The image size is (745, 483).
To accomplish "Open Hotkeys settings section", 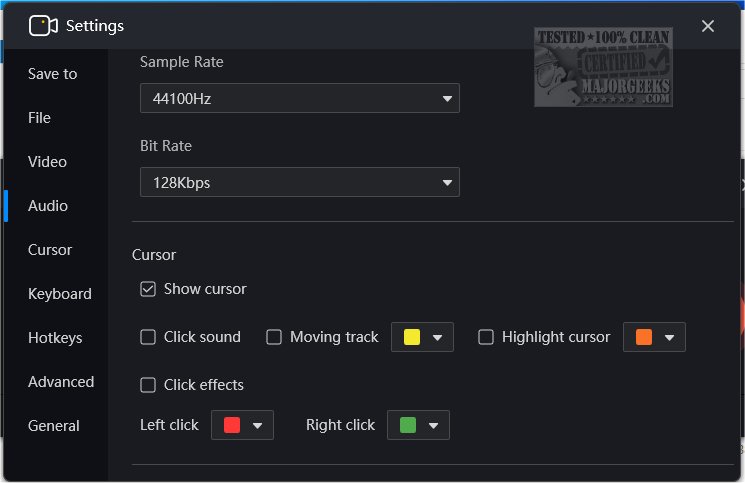I will point(55,338).
